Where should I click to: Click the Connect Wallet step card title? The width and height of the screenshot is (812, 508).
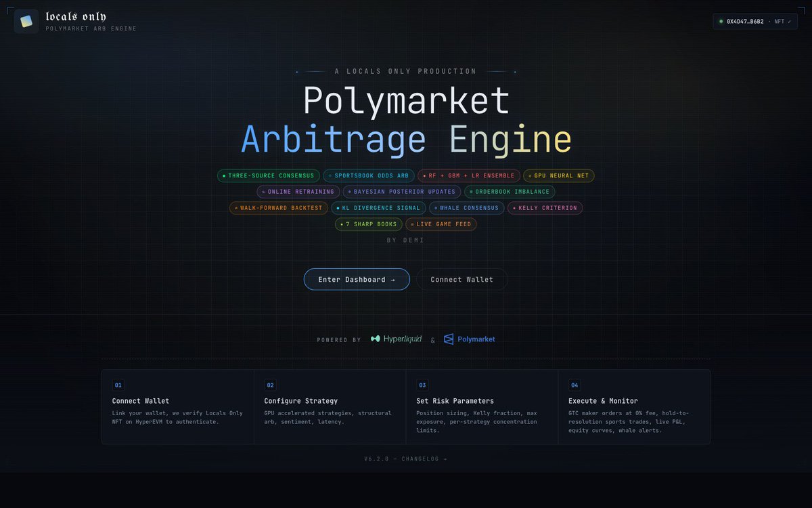tap(141, 401)
